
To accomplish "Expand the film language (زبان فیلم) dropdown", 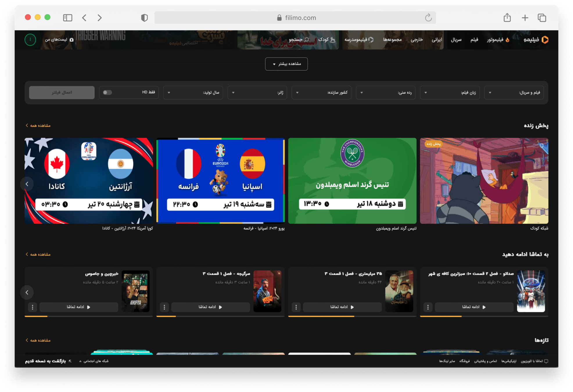I will [x=450, y=92].
